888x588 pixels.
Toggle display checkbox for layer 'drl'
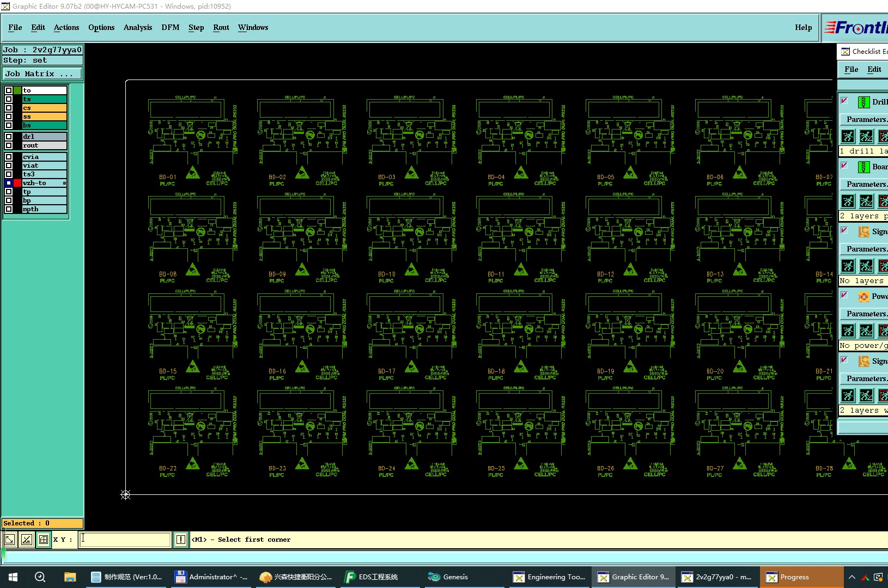[9, 137]
